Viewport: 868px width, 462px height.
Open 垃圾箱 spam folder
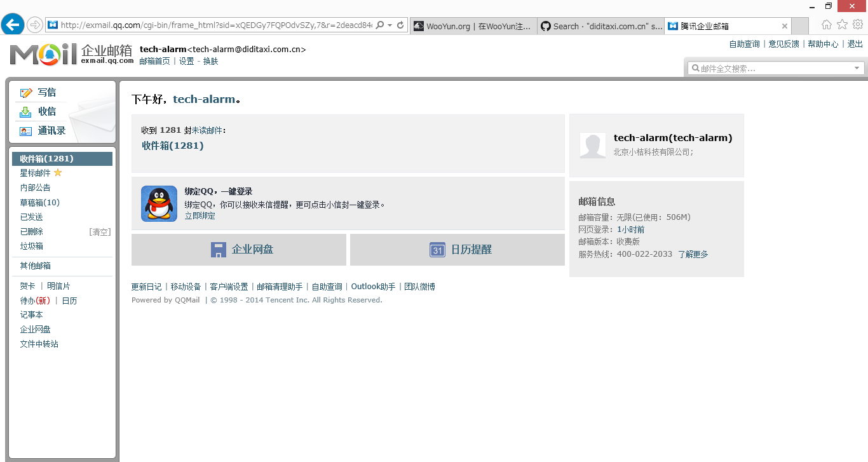(31, 246)
